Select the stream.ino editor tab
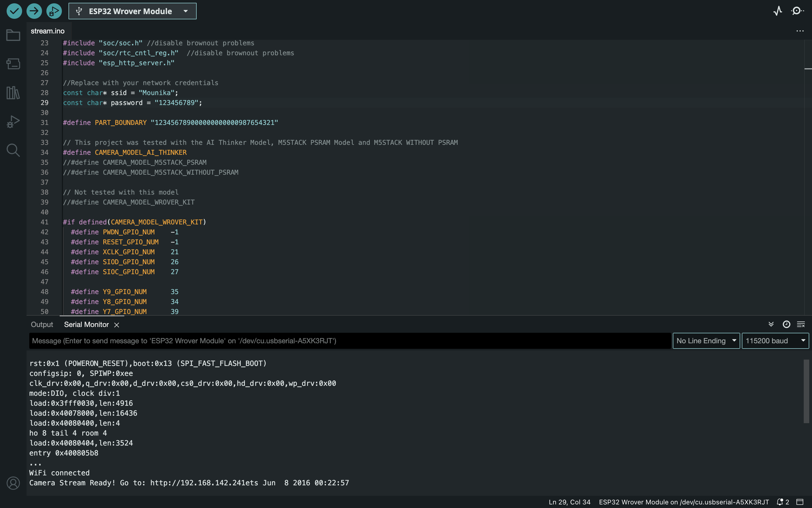The height and width of the screenshot is (508, 812). tap(48, 31)
